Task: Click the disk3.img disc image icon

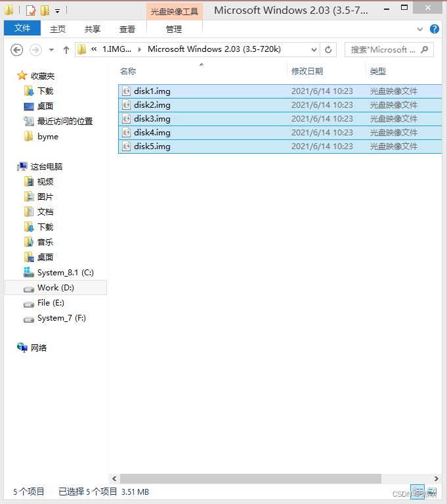Action: (x=127, y=119)
